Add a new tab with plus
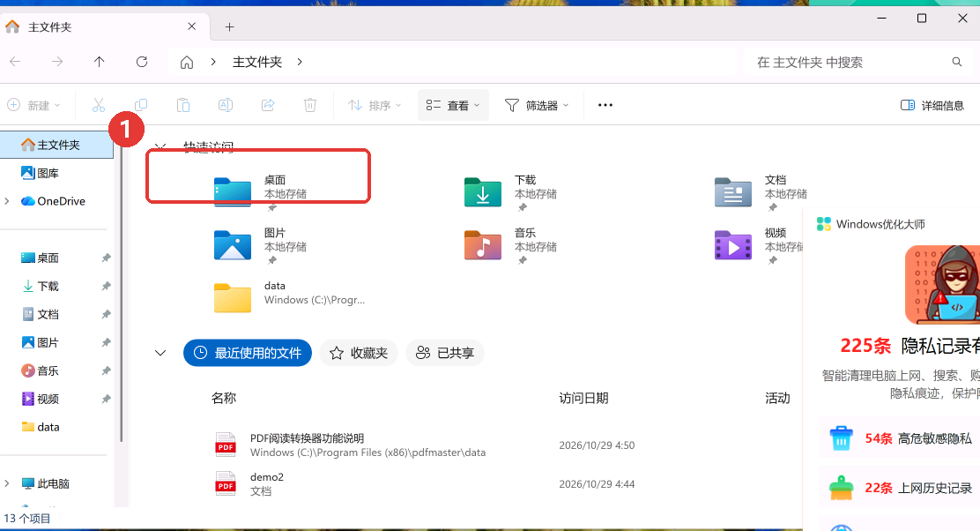Image resolution: width=980 pixels, height=531 pixels. pyautogui.click(x=229, y=26)
